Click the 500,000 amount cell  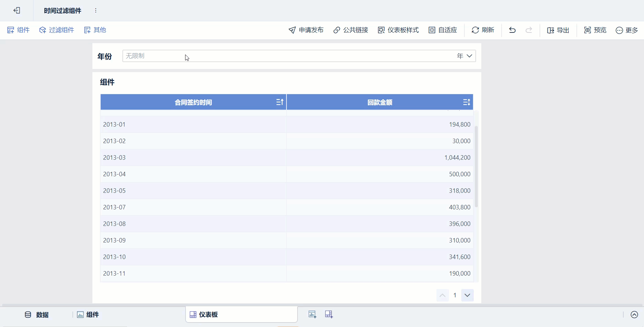(x=380, y=174)
